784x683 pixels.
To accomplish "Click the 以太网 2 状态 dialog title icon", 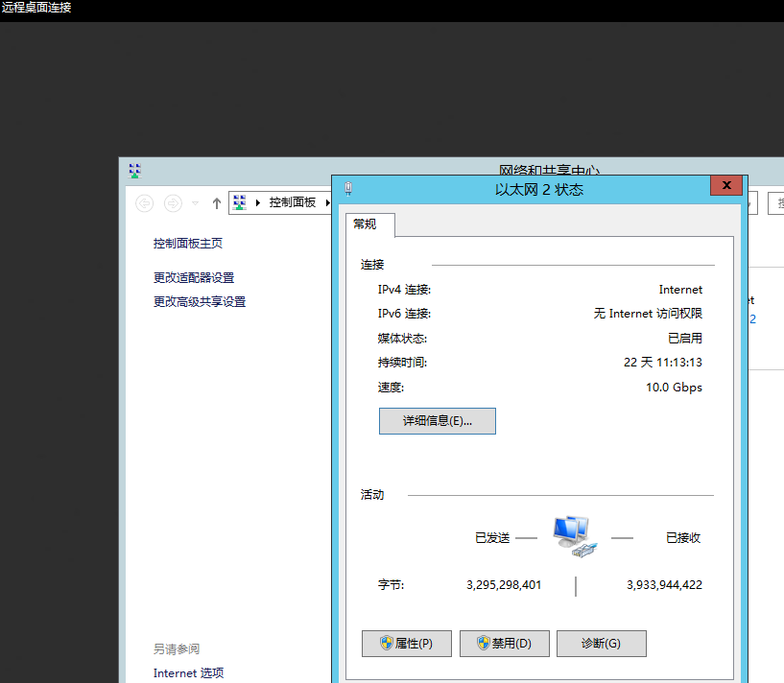I will (348, 189).
